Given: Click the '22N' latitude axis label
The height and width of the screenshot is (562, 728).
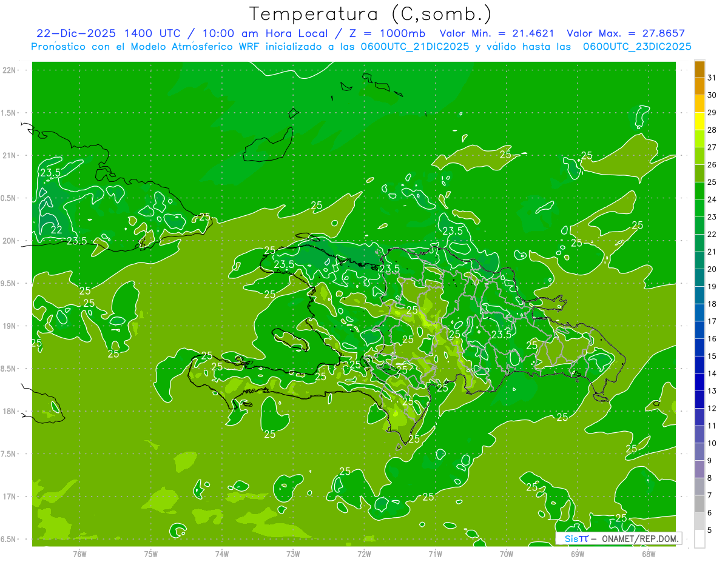Looking at the screenshot, I should coord(10,70).
